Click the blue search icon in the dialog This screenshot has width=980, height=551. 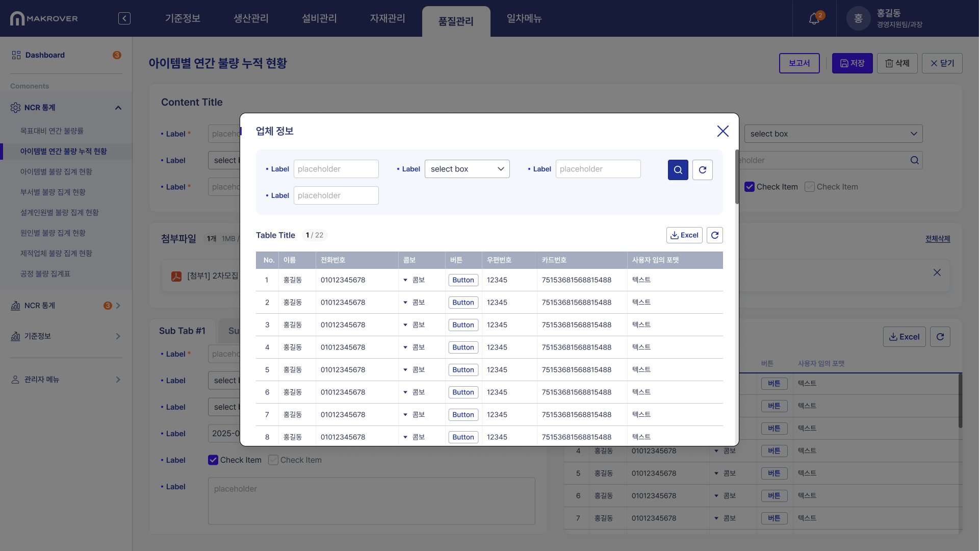pos(678,170)
